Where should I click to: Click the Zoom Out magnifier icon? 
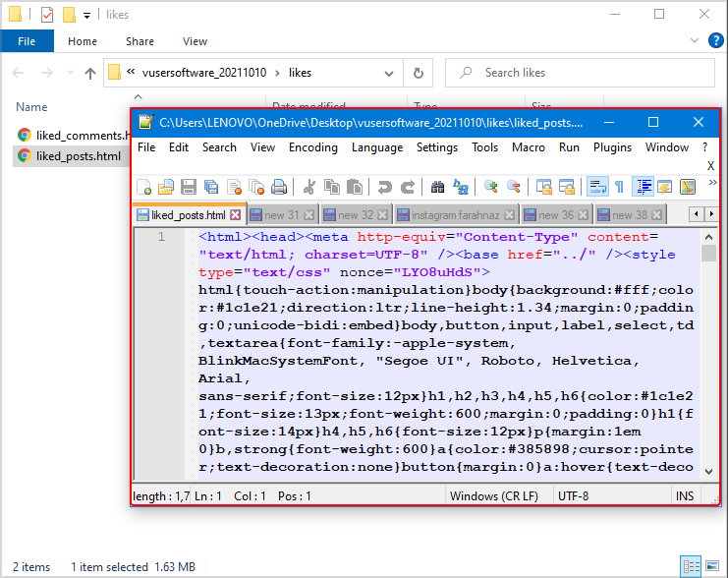pos(513,187)
